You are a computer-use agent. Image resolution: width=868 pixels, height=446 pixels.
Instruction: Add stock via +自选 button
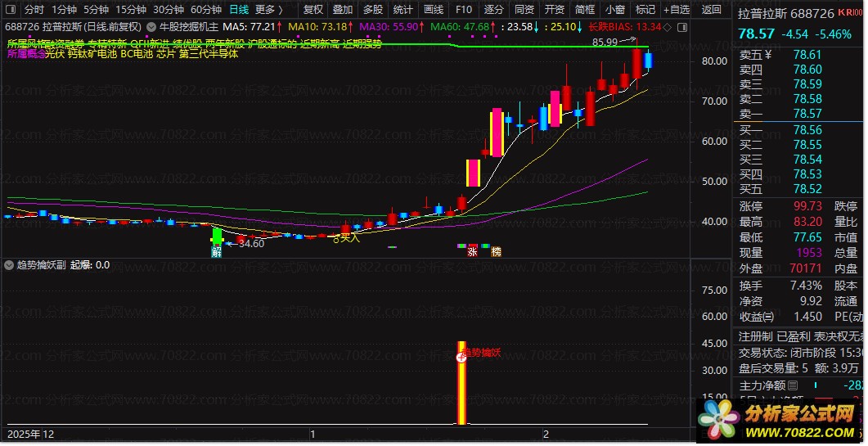click(677, 10)
